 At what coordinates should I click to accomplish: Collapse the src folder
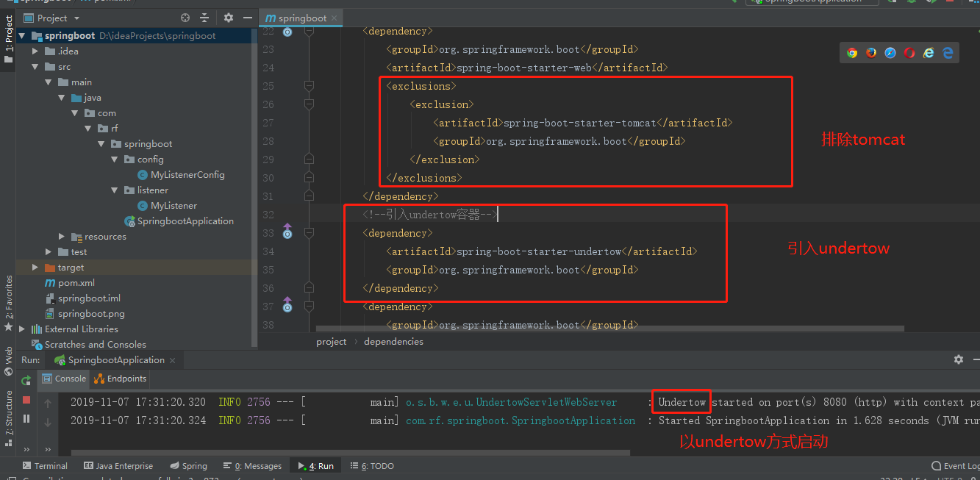tap(35, 66)
